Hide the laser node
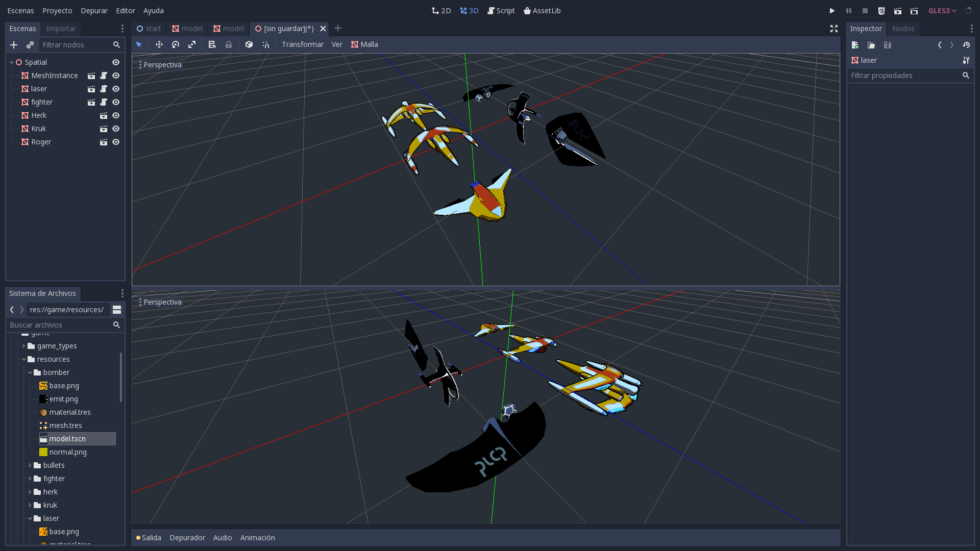The width and height of the screenshot is (980, 551). click(x=116, y=89)
